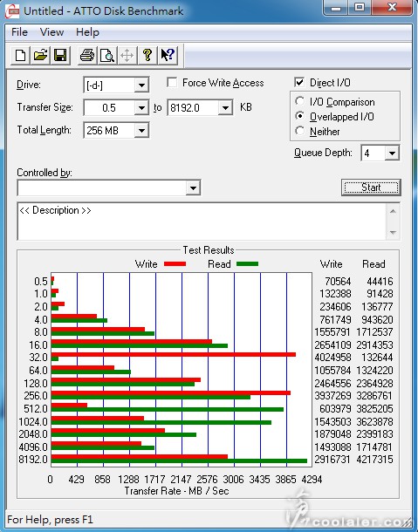418x532 pixels.
Task: Click the Start benchmark button
Action: (x=371, y=188)
